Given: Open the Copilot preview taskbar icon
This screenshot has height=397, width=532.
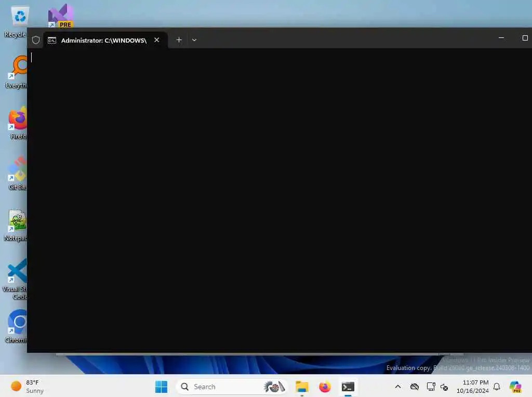Looking at the screenshot, I should coord(515,387).
